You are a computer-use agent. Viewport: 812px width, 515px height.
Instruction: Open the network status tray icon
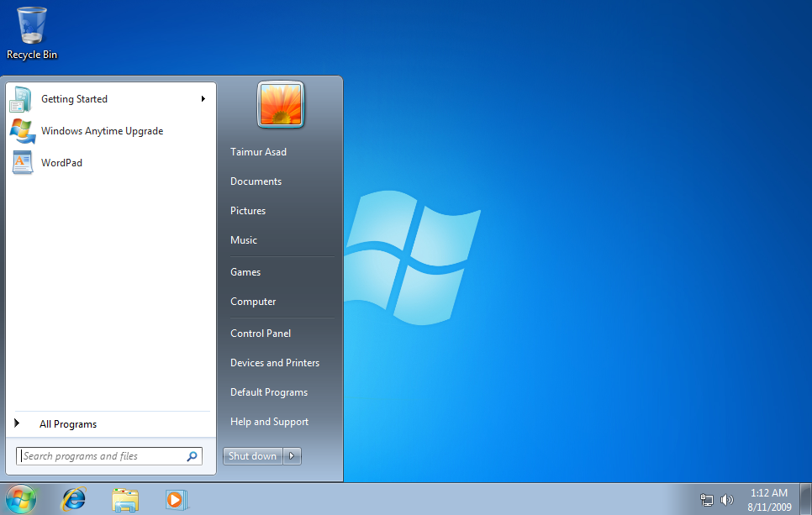(x=706, y=498)
